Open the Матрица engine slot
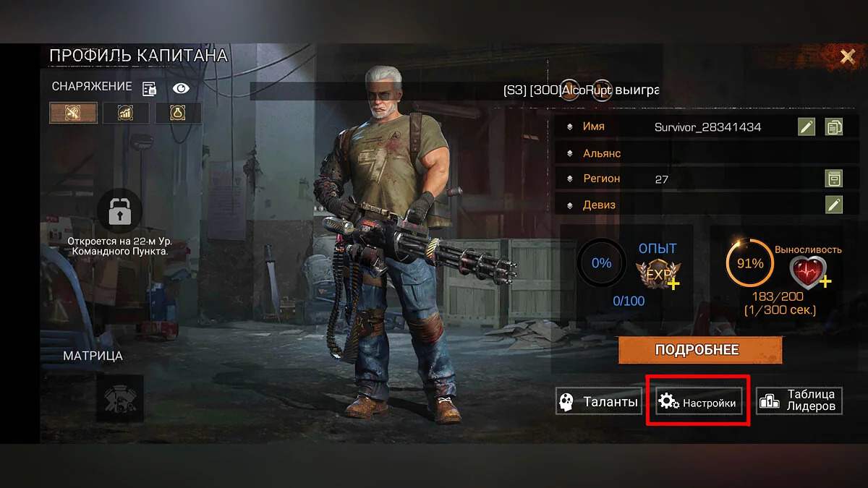 (x=120, y=398)
